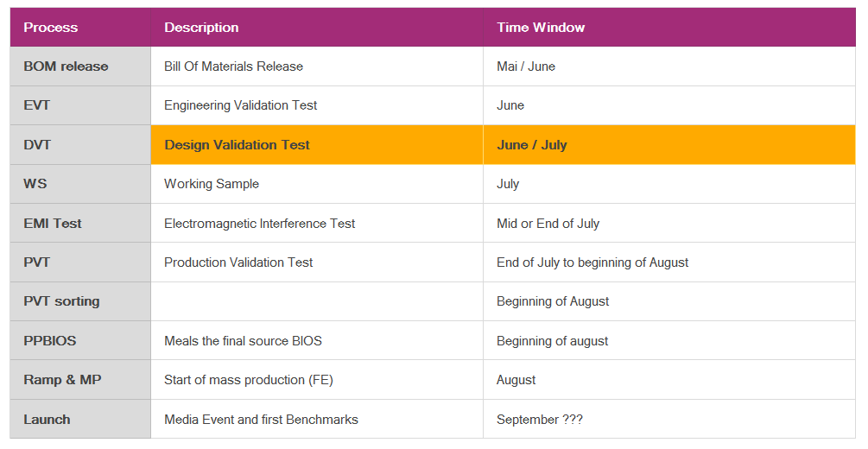Viewport: 868px width, 449px height.
Task: Select the September ??? time cell
Action: point(539,420)
